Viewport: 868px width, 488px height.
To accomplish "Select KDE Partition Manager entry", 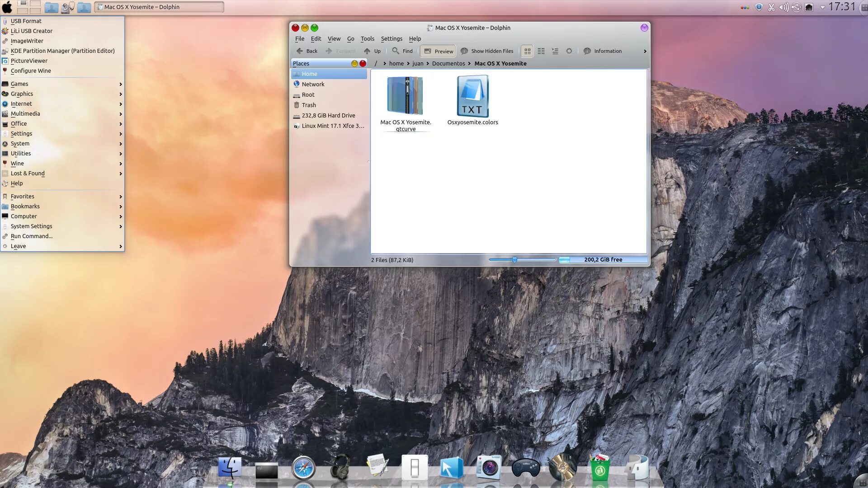I will click(62, 51).
